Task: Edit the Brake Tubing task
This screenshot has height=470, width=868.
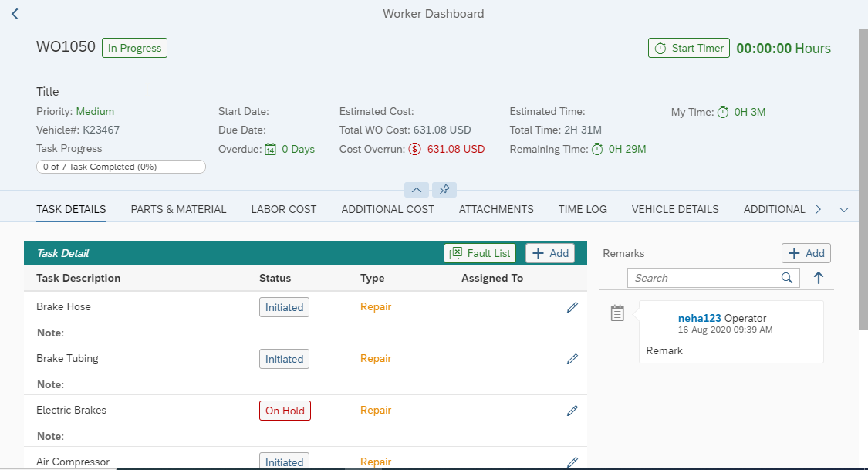Action: click(x=572, y=359)
